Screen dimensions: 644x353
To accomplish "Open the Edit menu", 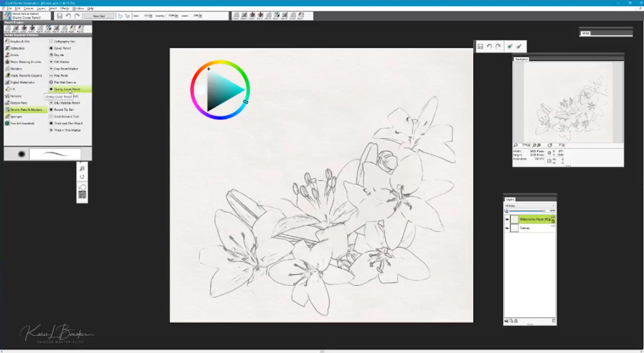I will click(x=18, y=8).
